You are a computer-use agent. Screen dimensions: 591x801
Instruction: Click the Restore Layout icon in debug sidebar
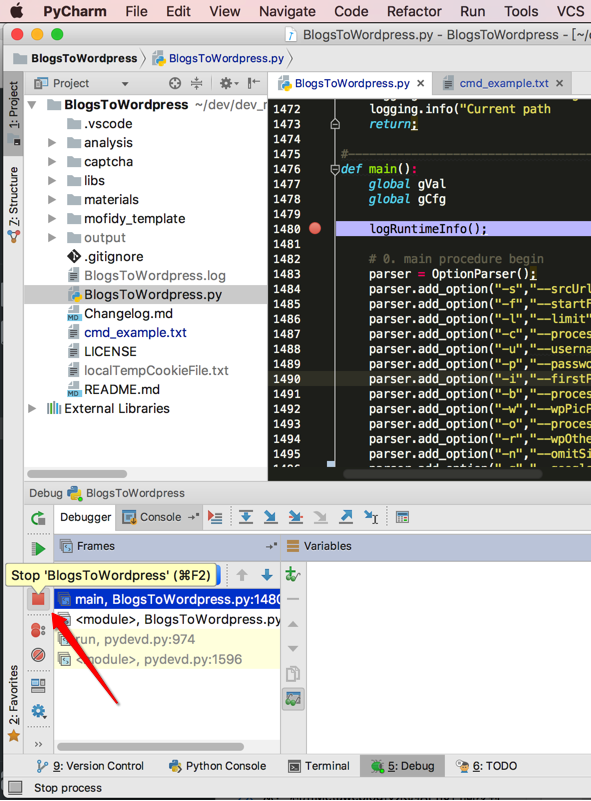38,686
